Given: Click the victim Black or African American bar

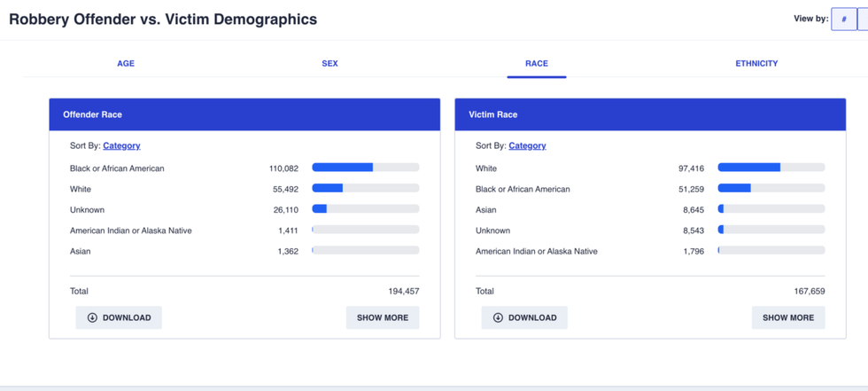Looking at the screenshot, I should 771,189.
